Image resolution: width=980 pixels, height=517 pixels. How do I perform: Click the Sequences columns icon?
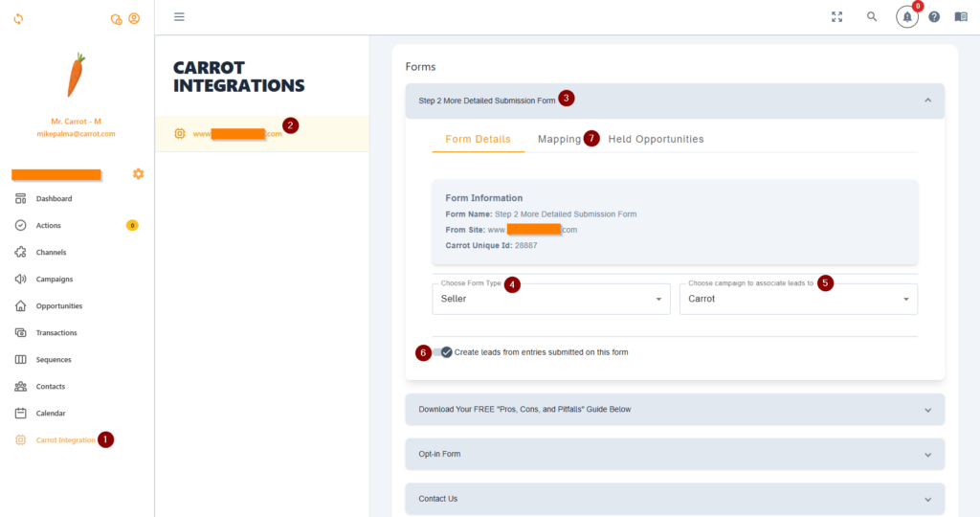point(21,359)
